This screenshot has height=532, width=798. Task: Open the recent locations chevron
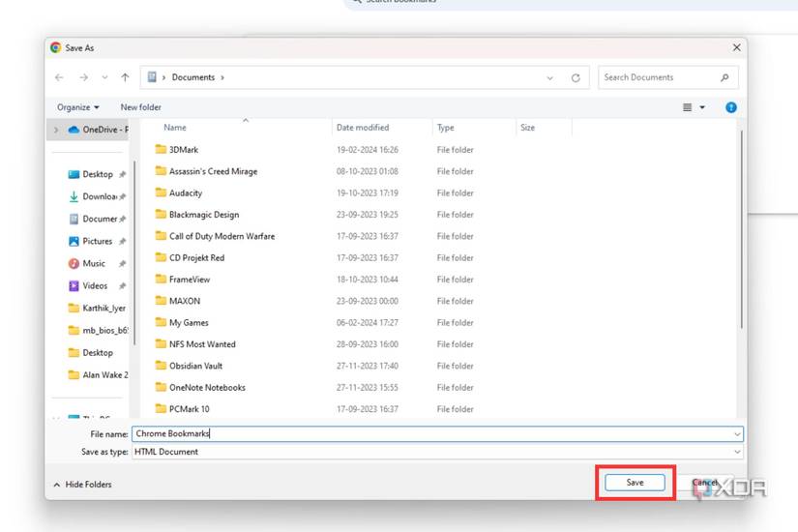click(104, 77)
